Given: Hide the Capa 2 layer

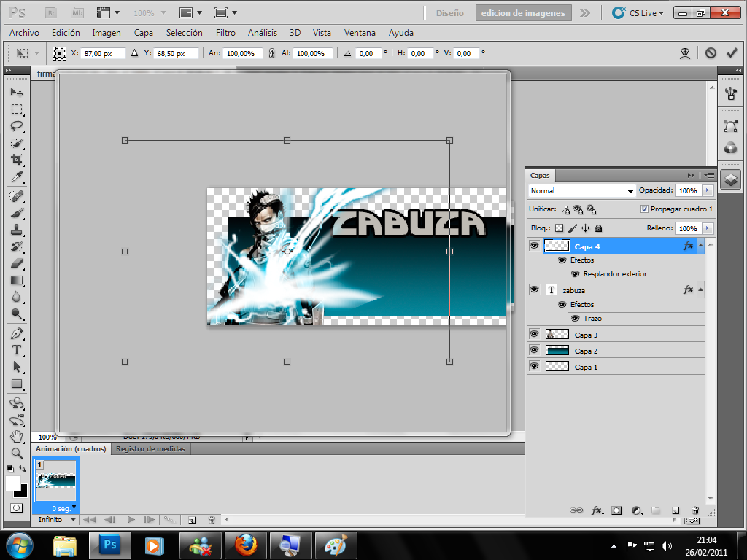Looking at the screenshot, I should point(535,351).
